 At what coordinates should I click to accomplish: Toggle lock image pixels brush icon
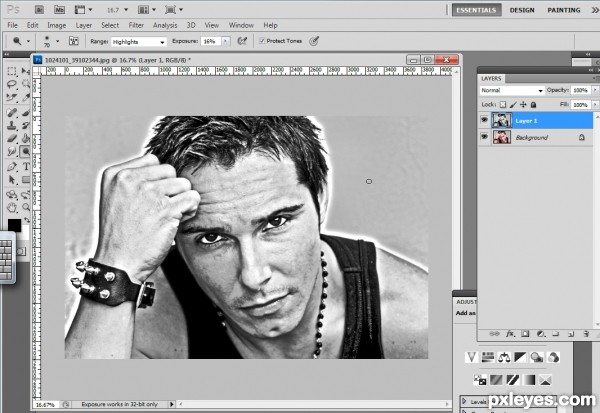tap(513, 104)
